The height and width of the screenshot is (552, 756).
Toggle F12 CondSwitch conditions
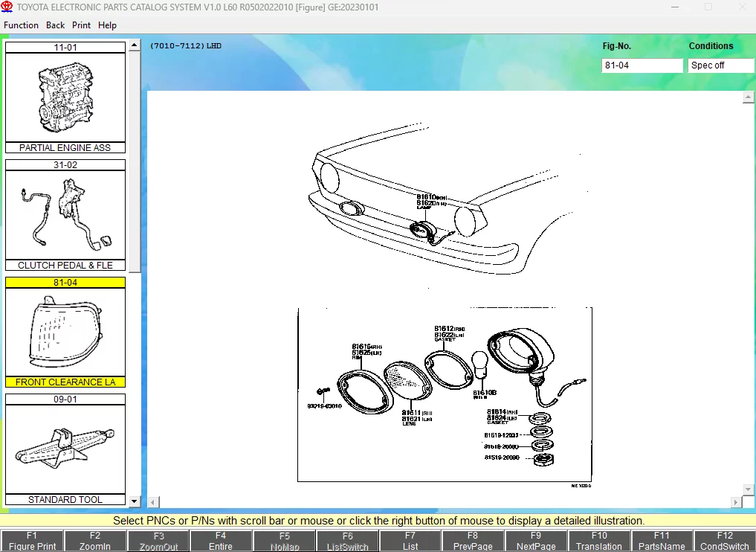point(724,541)
